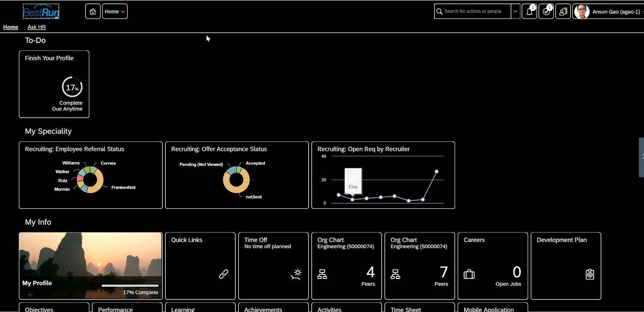The height and width of the screenshot is (312, 644).
Task: Click the 0 Open Jobs count
Action: [517, 272]
